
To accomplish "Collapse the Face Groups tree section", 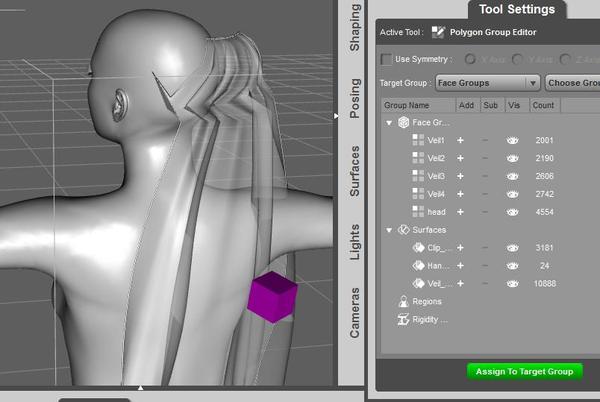I will point(389,123).
